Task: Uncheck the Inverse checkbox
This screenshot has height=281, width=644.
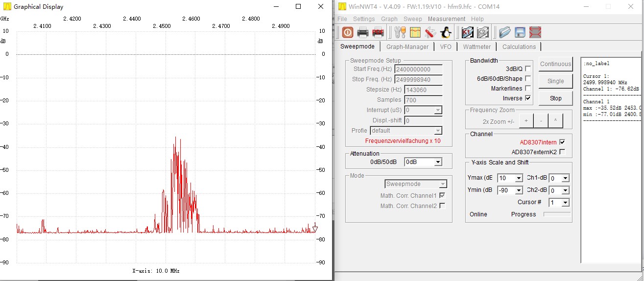Action: point(528,98)
